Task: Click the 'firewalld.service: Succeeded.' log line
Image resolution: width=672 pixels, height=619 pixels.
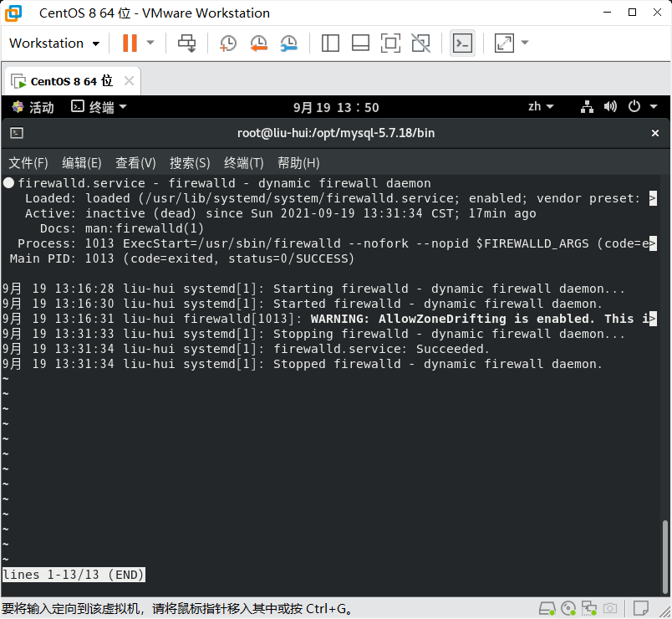Action: (x=246, y=349)
